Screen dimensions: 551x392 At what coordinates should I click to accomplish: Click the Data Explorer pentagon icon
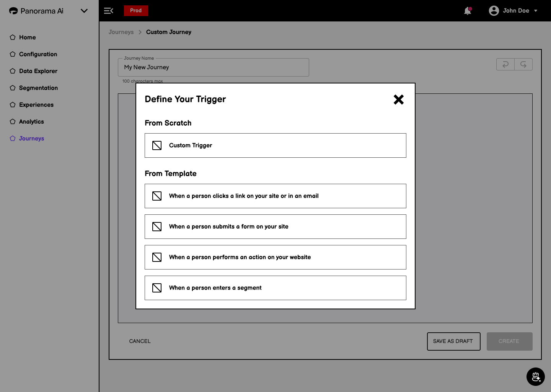click(13, 71)
